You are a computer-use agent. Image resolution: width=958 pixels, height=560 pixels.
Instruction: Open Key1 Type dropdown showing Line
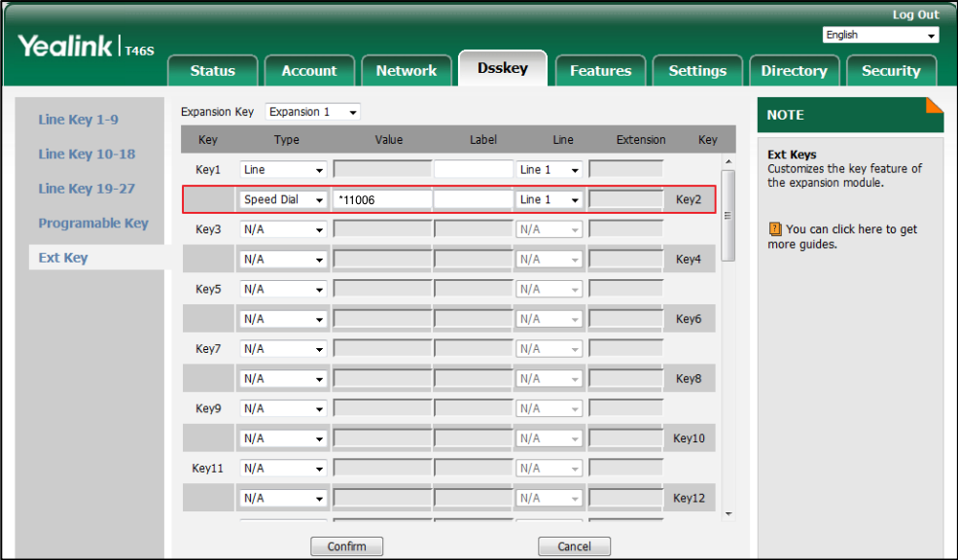(x=283, y=170)
